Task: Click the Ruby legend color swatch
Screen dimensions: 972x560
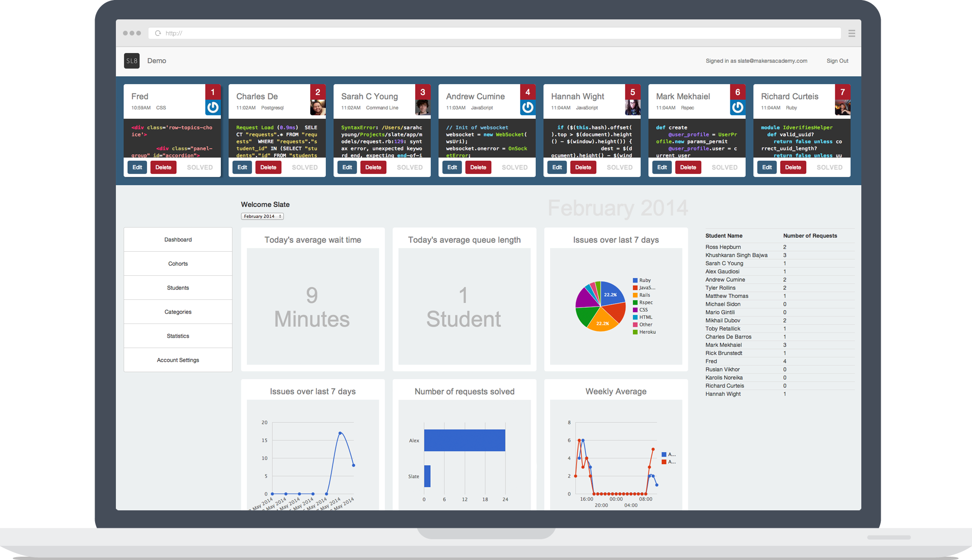Action: (635, 280)
